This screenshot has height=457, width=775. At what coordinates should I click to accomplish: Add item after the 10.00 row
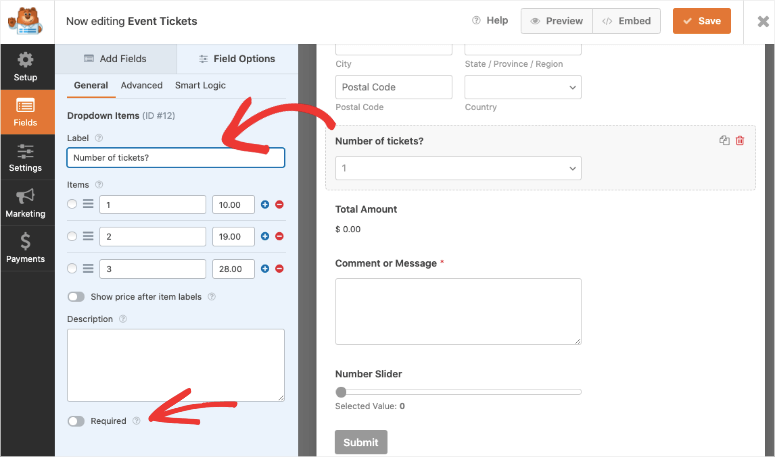[x=265, y=205]
